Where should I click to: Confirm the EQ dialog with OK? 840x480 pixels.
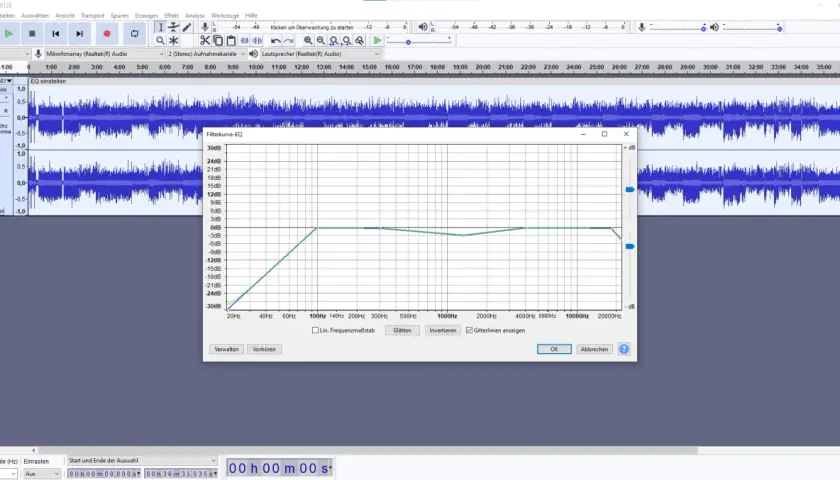coord(554,349)
